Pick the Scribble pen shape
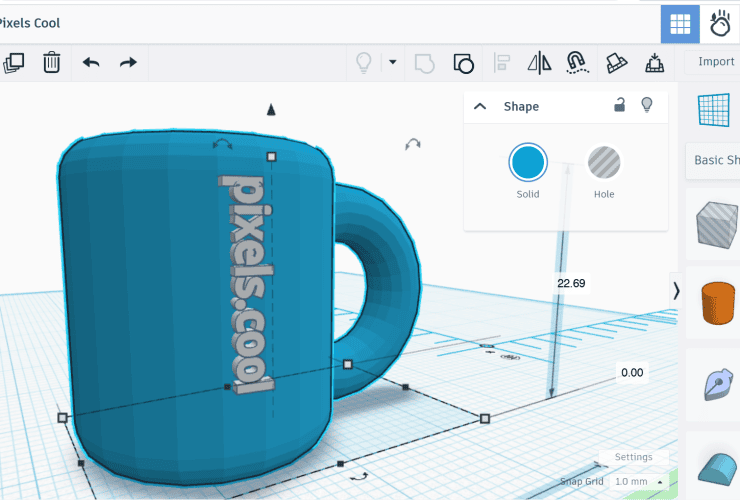 (718, 384)
